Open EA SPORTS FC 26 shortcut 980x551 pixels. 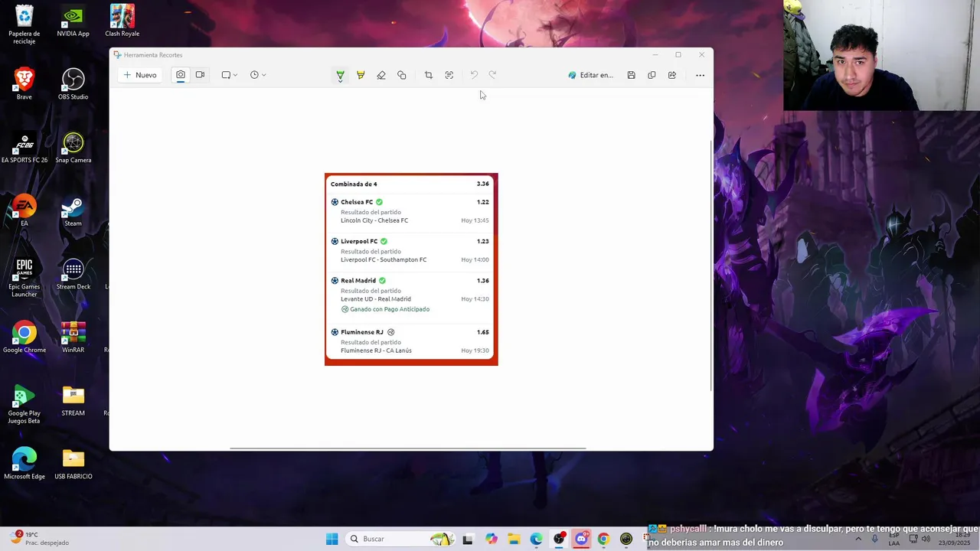click(x=24, y=148)
